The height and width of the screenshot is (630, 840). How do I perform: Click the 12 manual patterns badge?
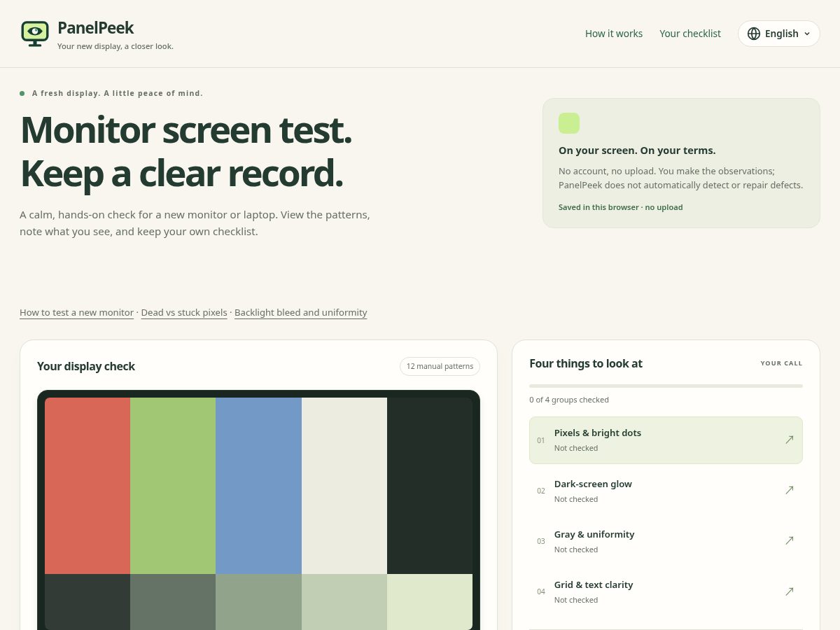pos(440,366)
